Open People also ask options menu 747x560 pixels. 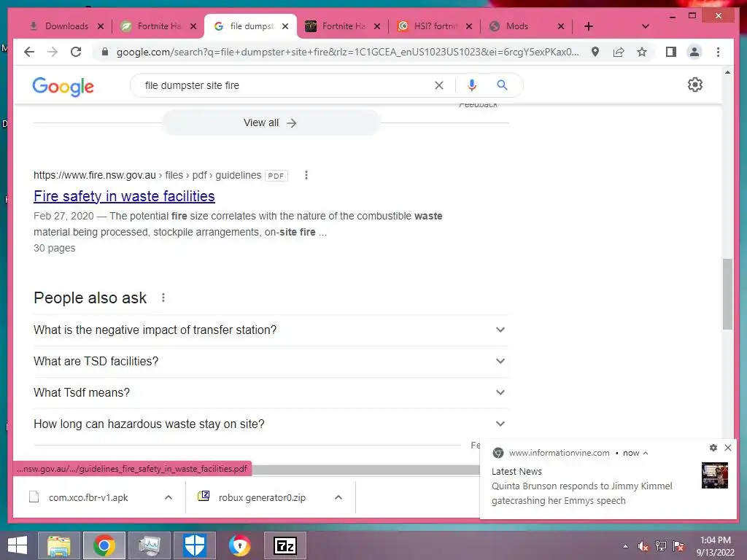(163, 297)
